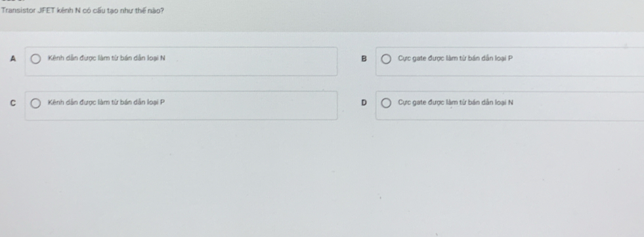Click the letter label A
The width and height of the screenshot is (644, 237).
coord(13,58)
